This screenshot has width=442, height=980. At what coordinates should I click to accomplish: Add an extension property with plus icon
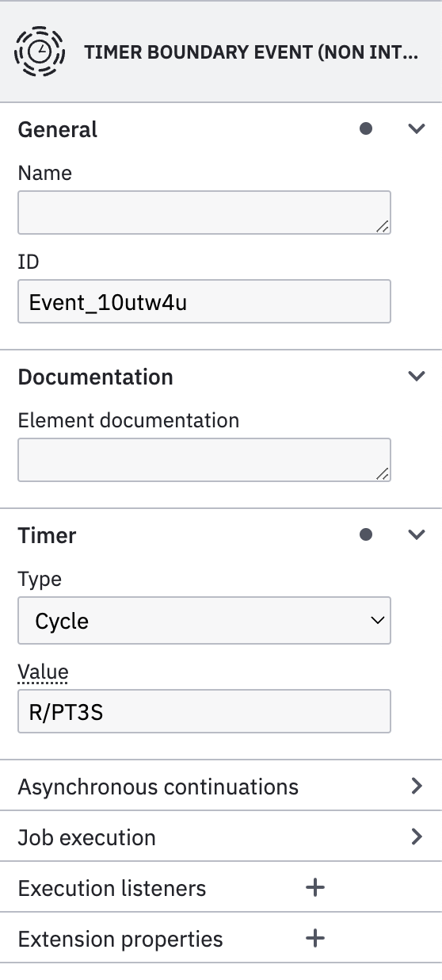pyautogui.click(x=315, y=939)
